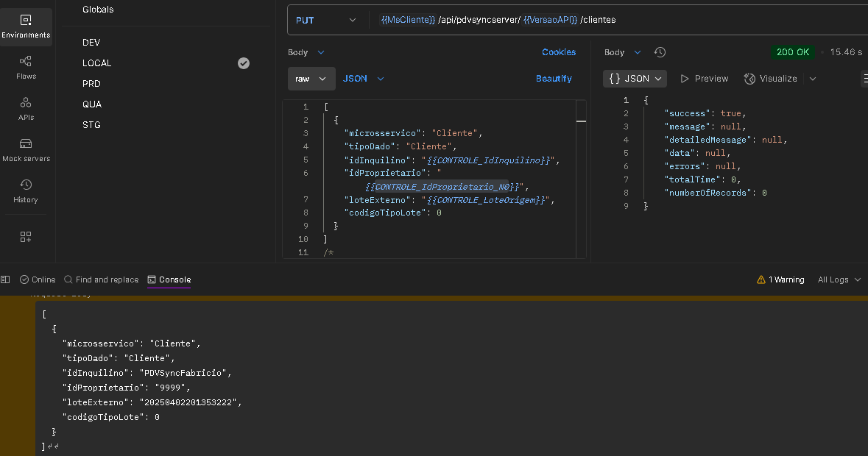
Task: Open the Flows sidebar section
Action: click(26, 68)
